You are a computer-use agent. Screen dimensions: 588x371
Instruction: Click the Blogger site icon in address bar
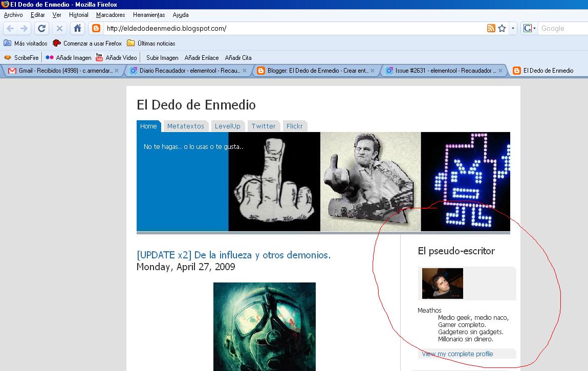point(96,29)
